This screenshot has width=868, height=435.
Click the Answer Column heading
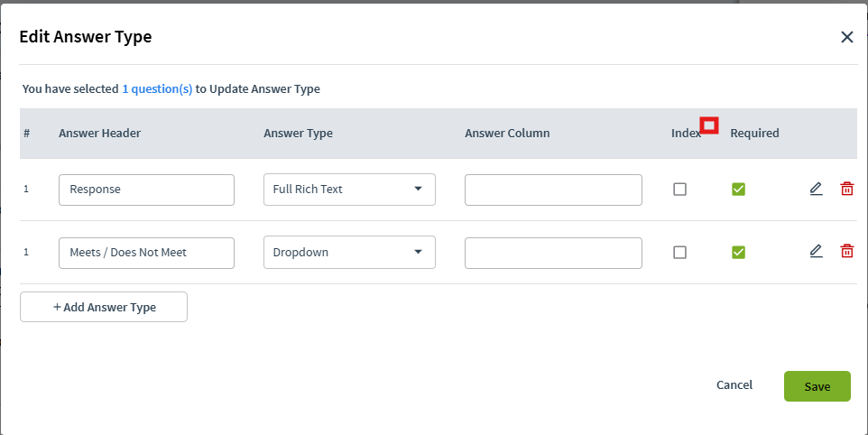coord(507,134)
